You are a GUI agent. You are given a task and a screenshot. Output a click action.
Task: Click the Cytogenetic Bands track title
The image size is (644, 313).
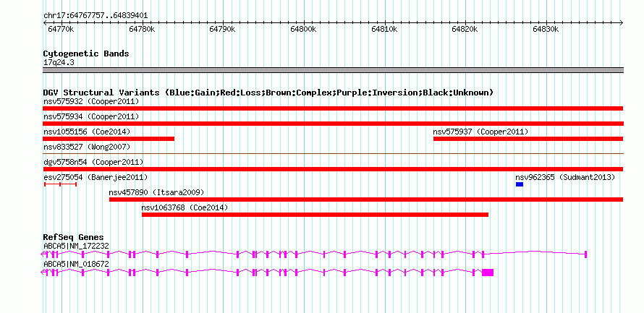point(86,53)
